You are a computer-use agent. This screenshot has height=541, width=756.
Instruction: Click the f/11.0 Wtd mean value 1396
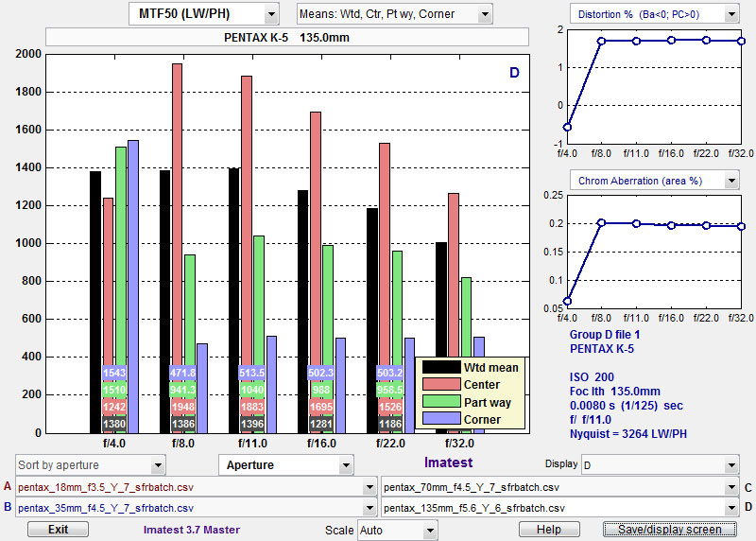coord(252,424)
